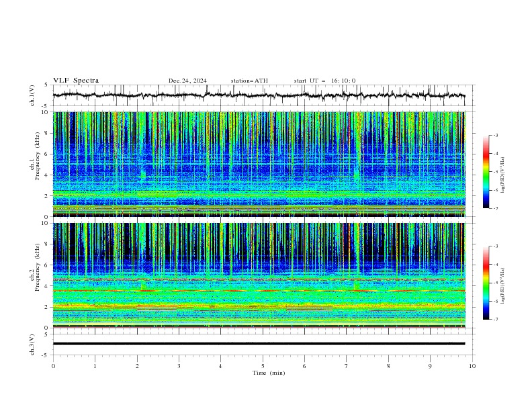Click the "-3" label on ch.2 colorbar

(496, 246)
